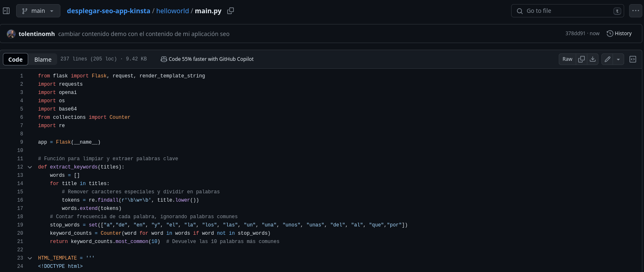View the file History
Viewport: 644px width, 272px height.
(x=619, y=33)
